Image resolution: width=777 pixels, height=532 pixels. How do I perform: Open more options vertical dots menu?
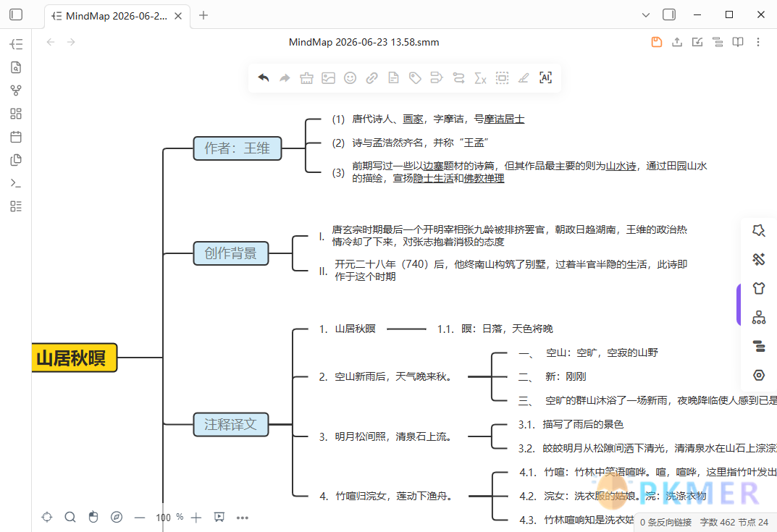758,42
